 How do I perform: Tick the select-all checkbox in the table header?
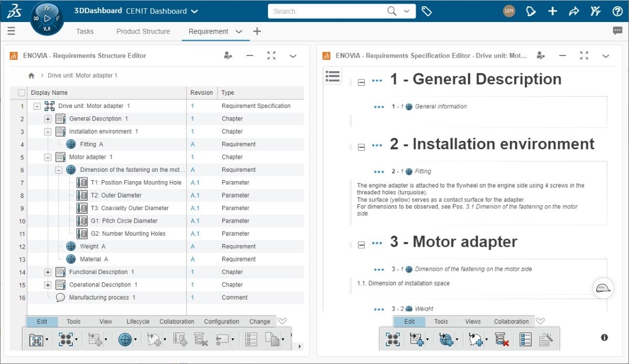[x=21, y=93]
